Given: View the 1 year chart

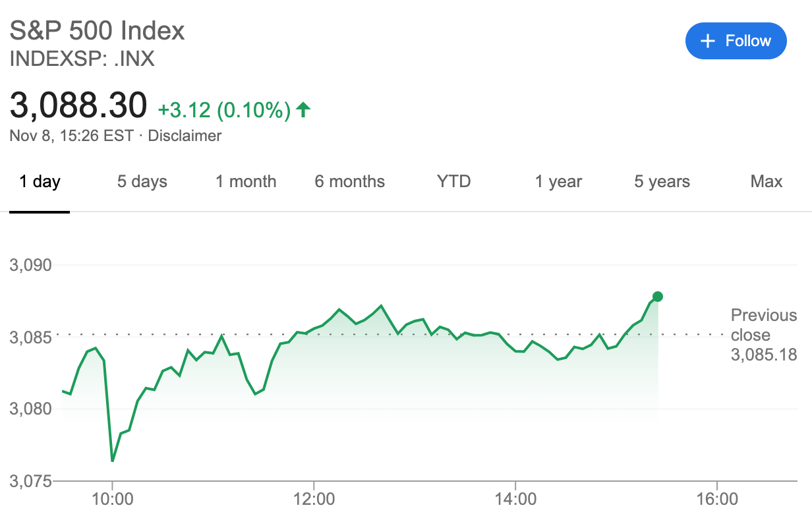Looking at the screenshot, I should coord(558,182).
